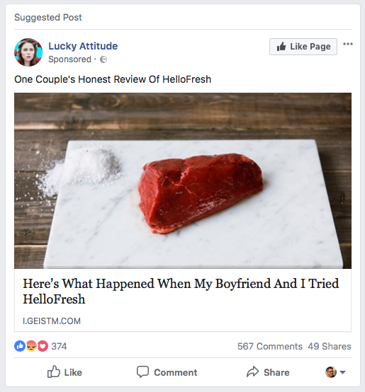View the 49 Shares link

pyautogui.click(x=329, y=346)
